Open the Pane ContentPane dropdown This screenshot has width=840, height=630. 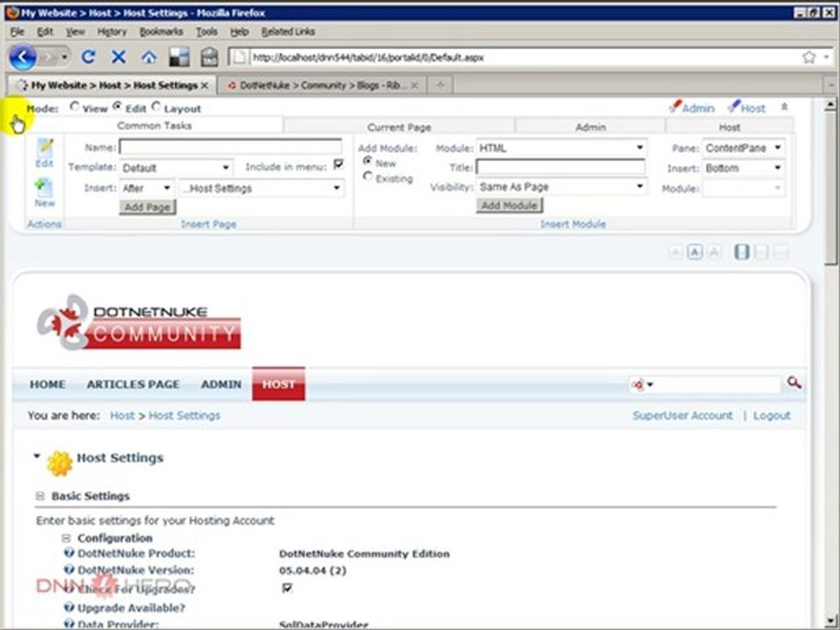(744, 148)
